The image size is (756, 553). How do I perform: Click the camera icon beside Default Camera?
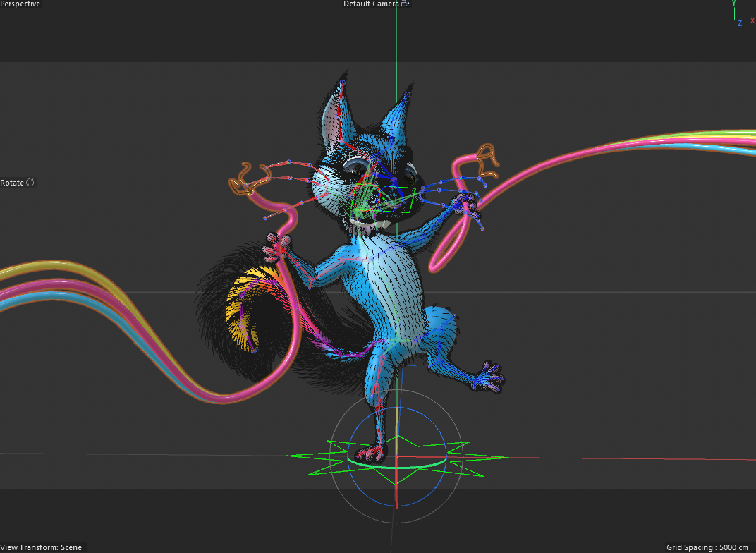pos(405,4)
